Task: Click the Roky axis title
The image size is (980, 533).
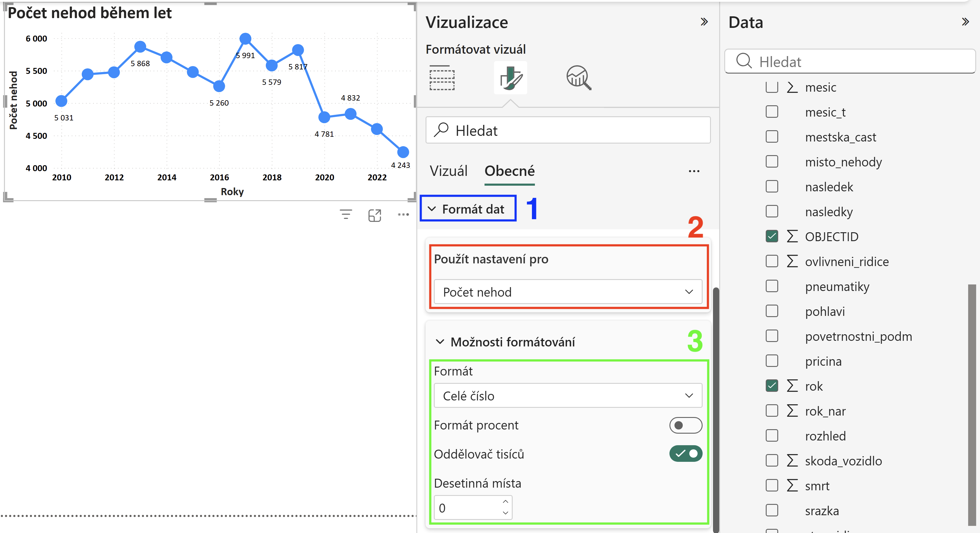Action: click(232, 192)
